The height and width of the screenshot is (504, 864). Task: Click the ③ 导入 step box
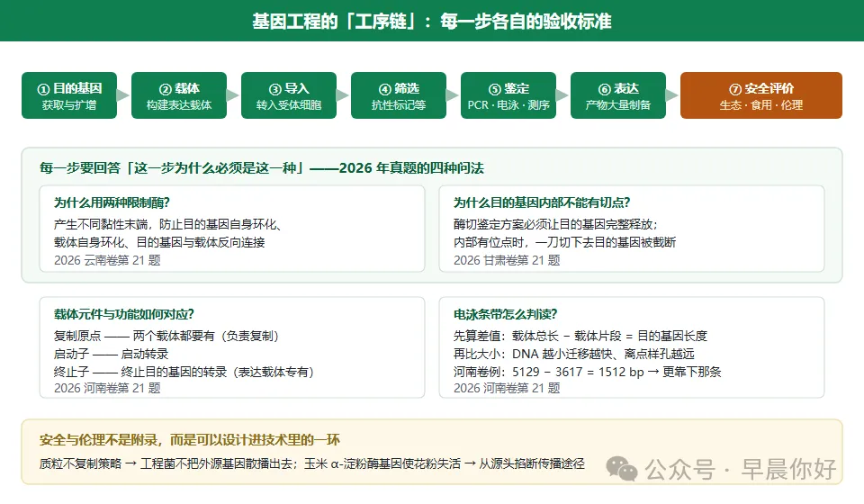pyautogui.click(x=289, y=95)
